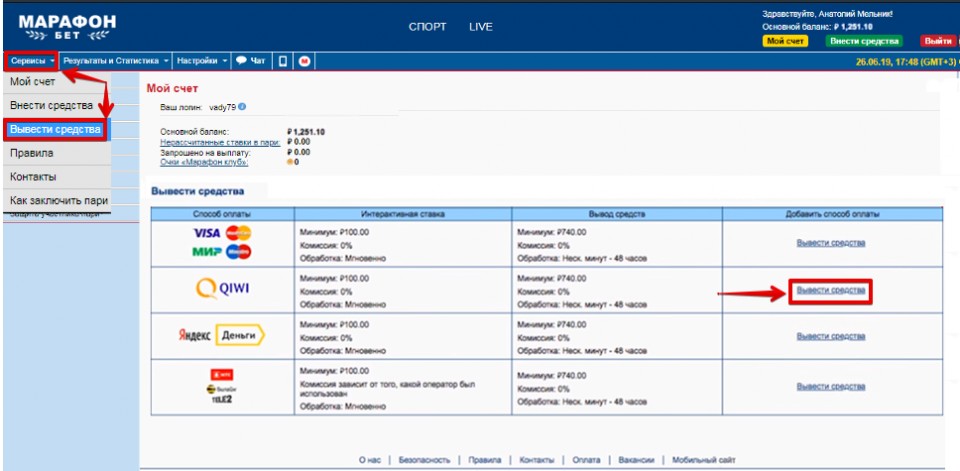Click the mobile operators MTS Beeline Tele2 logos

(222, 386)
